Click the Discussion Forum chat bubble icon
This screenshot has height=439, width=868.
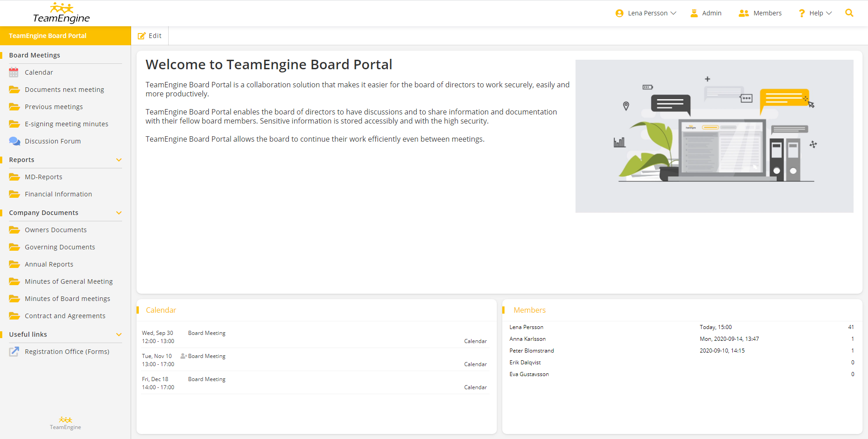14,141
